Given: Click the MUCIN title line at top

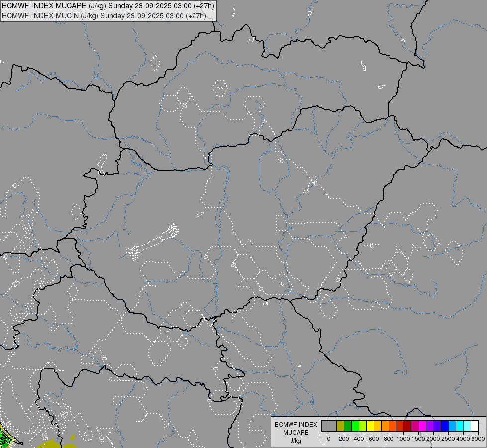Looking at the screenshot, I should (104, 16).
